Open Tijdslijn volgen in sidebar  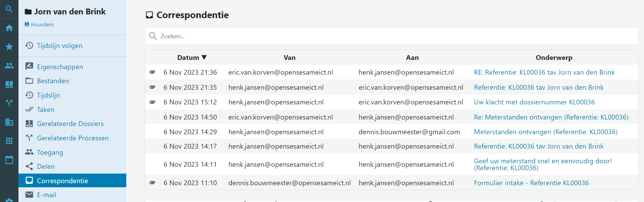tap(60, 46)
